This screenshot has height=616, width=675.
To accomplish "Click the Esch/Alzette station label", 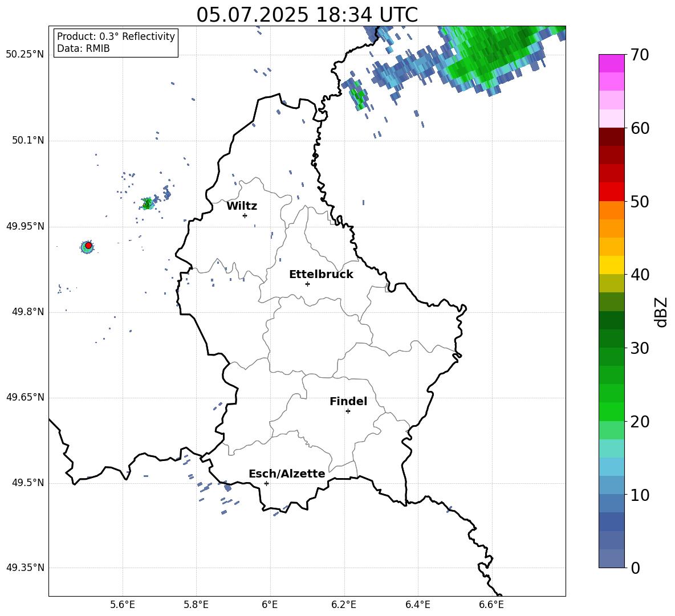I will click(287, 474).
